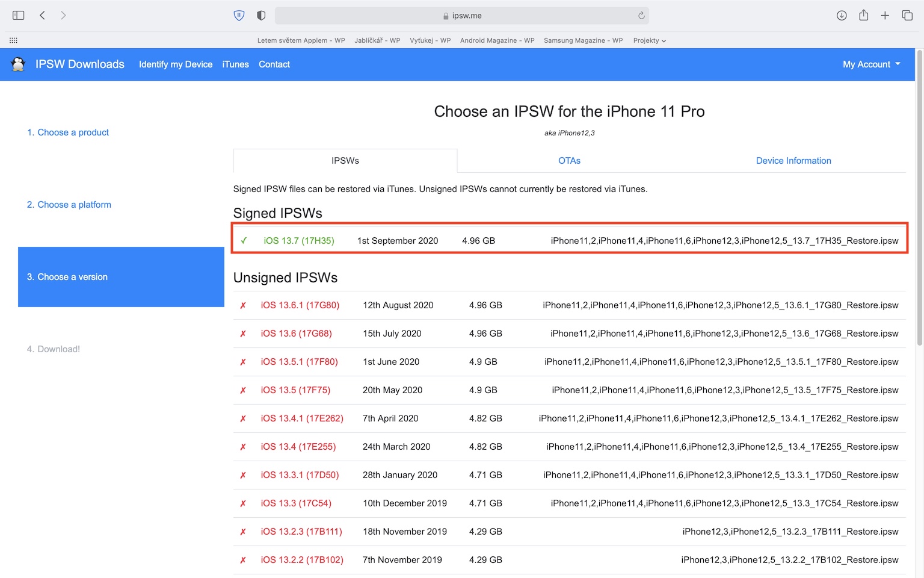Select iOS 13.4 (17E255) version
Viewport: 924px width, 578px height.
298,447
